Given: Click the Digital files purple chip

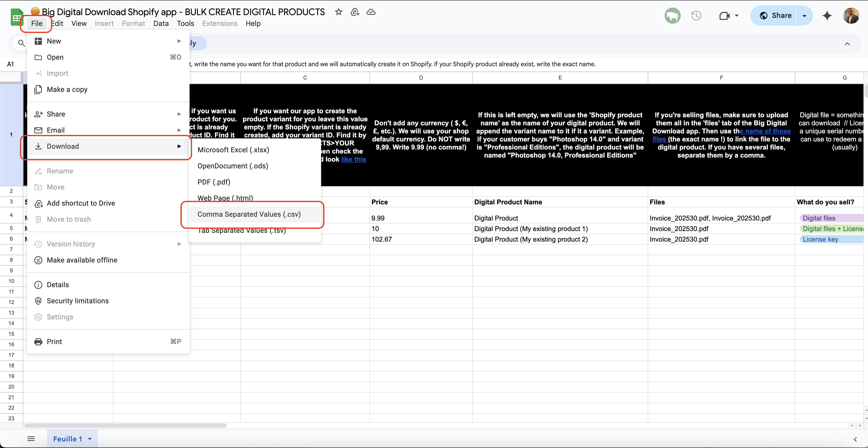Looking at the screenshot, I should click(819, 218).
